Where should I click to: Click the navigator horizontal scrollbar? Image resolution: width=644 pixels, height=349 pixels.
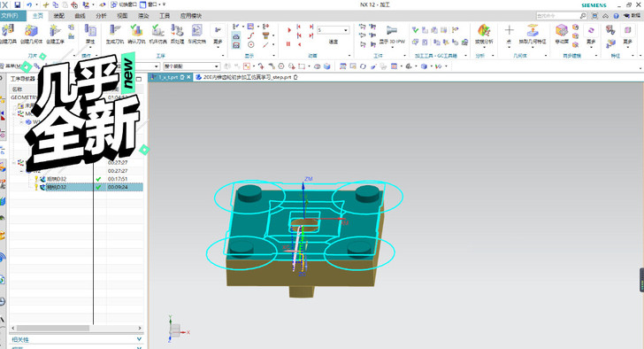76,328
